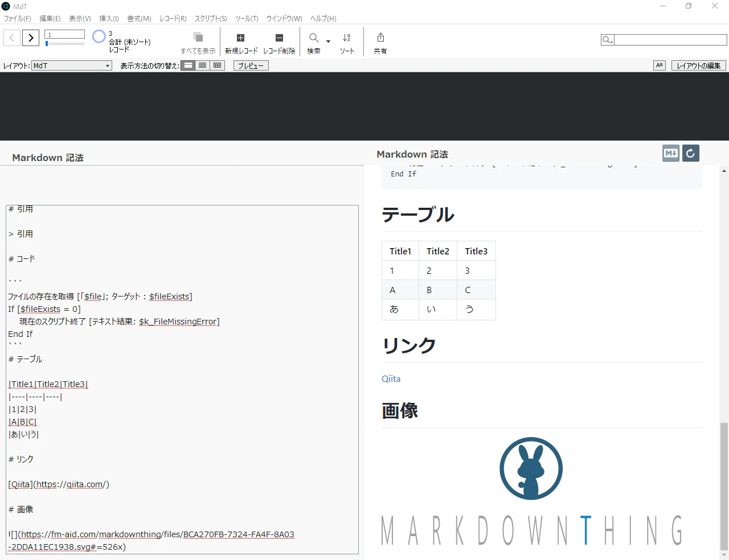Click the Share (共有) icon
This screenshot has height=560, width=729.
click(x=380, y=38)
